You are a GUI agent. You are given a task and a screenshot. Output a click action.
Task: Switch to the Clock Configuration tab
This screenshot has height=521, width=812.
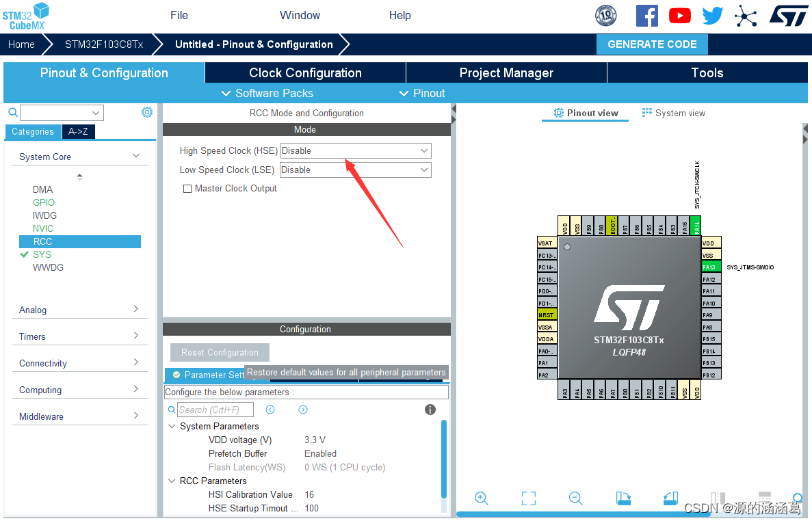[306, 72]
